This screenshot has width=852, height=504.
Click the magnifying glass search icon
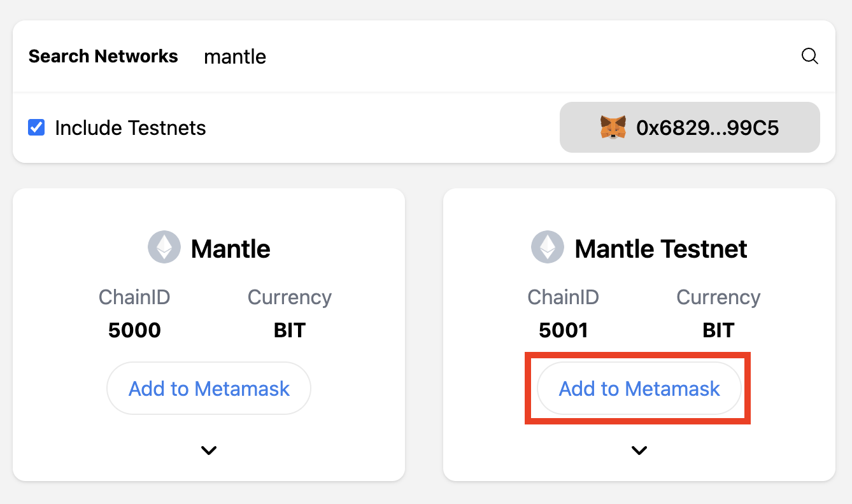tap(809, 56)
